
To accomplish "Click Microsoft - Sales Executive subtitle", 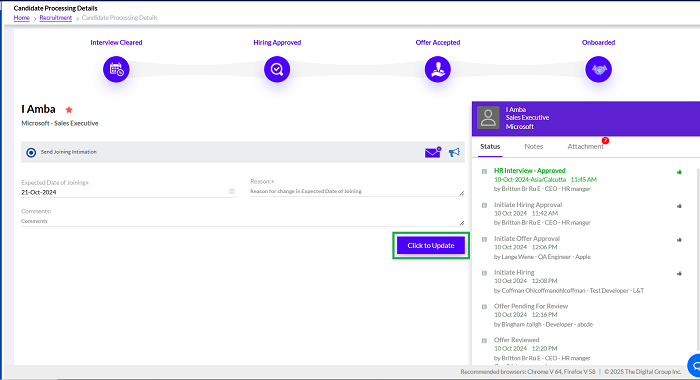I will tap(60, 123).
